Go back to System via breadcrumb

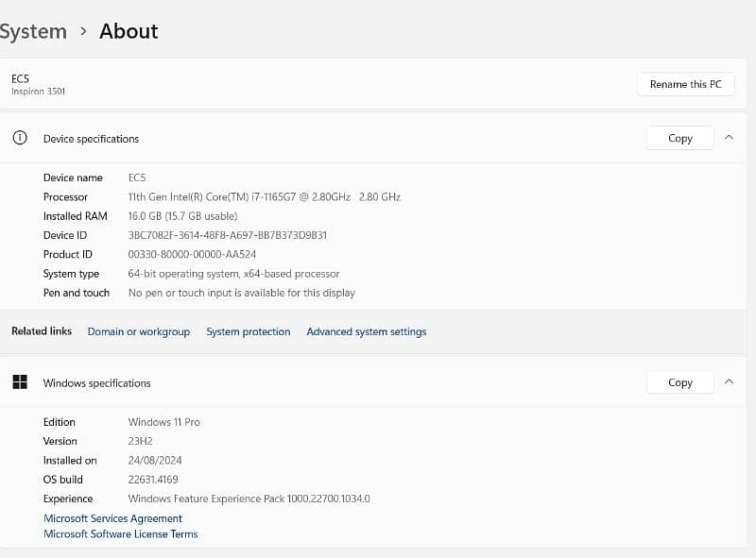coord(32,31)
